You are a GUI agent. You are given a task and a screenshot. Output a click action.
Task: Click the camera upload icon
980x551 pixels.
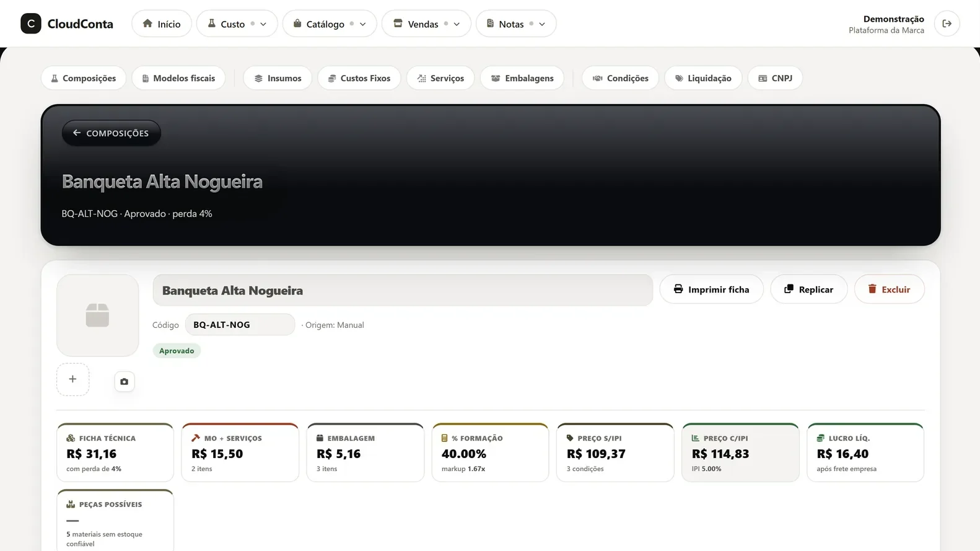[x=124, y=381]
